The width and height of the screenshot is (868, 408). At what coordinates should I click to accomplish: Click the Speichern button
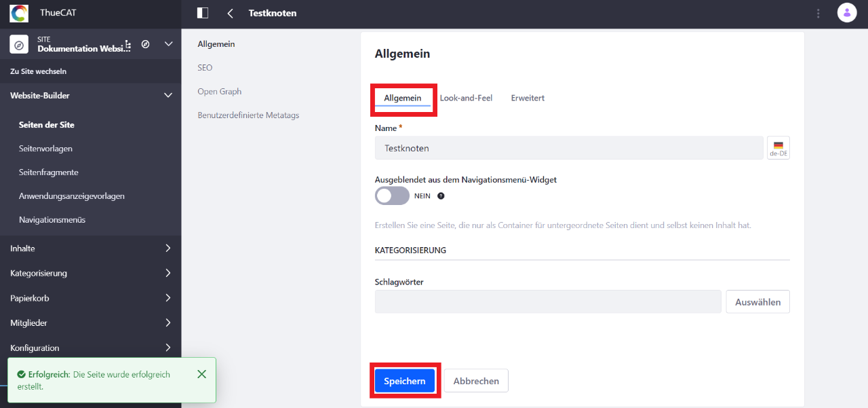point(405,381)
